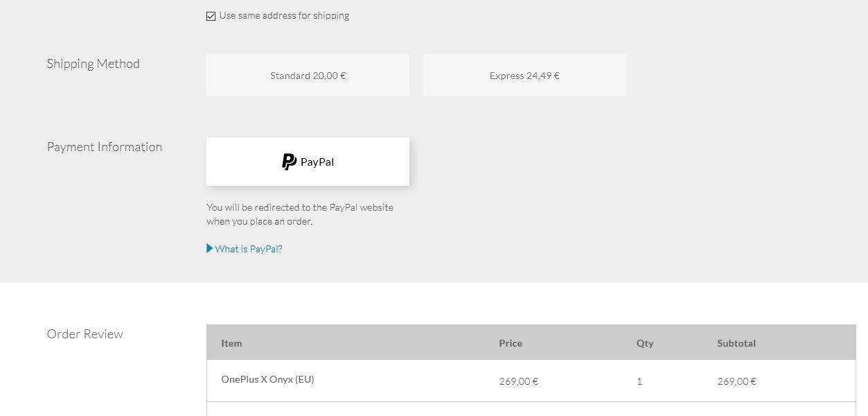
Task: Click the Price column header
Action: [511, 343]
